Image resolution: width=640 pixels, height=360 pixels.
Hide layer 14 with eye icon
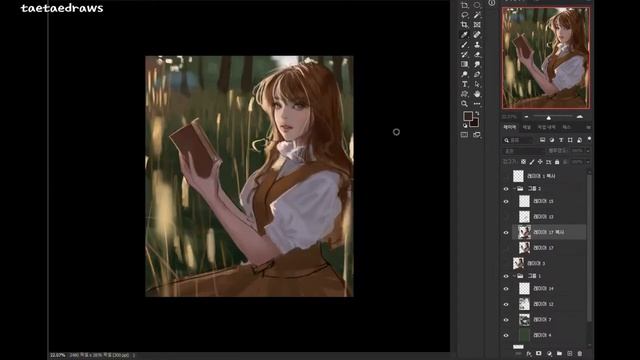pos(506,289)
